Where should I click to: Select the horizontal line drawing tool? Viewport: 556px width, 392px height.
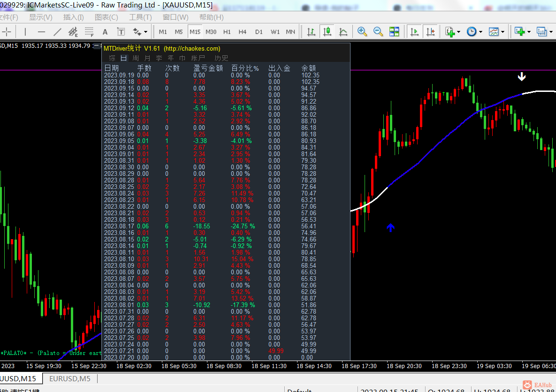[x=41, y=32]
